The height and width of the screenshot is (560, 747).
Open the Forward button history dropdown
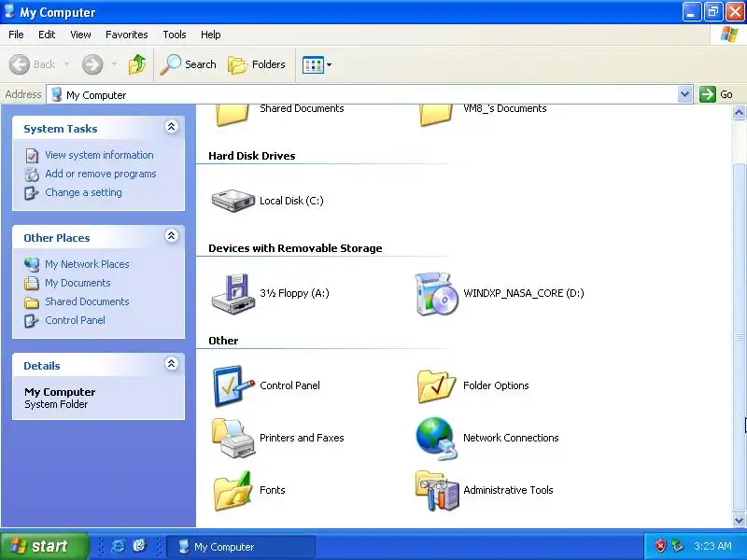pyautogui.click(x=114, y=64)
